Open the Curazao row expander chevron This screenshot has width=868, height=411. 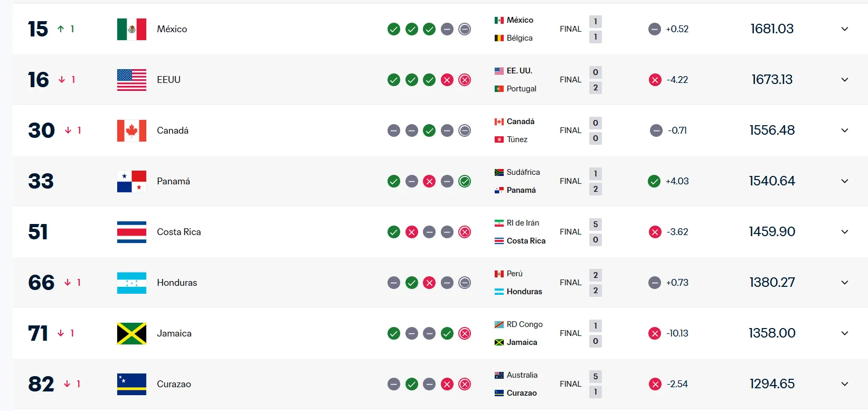tap(844, 384)
